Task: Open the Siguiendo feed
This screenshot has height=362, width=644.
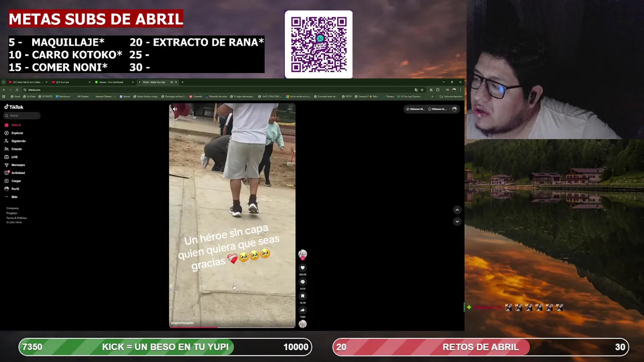Action: pos(15,141)
